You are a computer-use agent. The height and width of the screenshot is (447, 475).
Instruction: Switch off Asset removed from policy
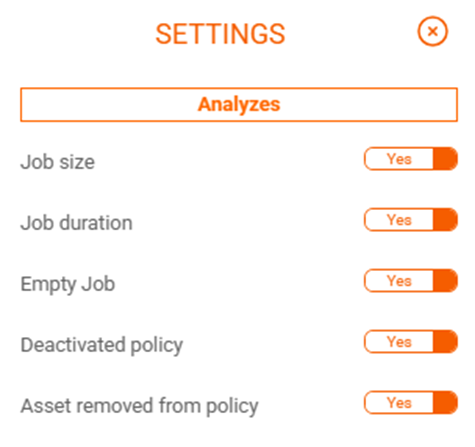pyautogui.click(x=411, y=403)
